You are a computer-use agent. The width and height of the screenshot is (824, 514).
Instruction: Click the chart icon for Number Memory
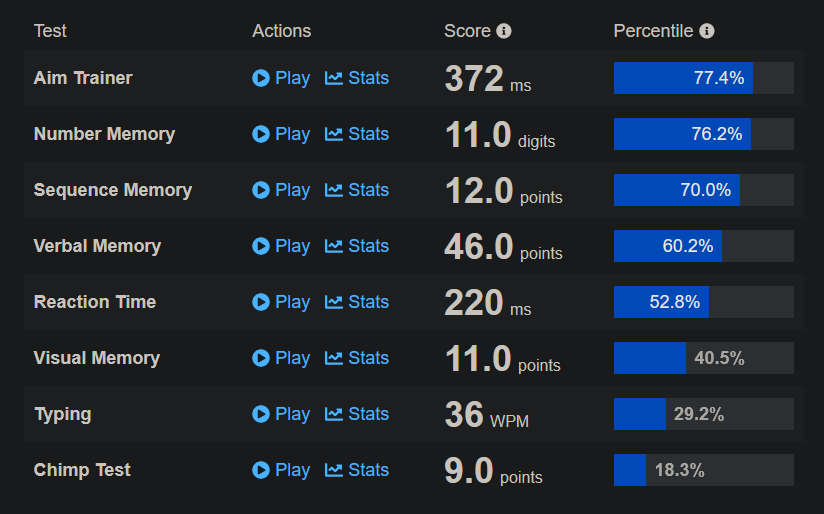coord(334,134)
